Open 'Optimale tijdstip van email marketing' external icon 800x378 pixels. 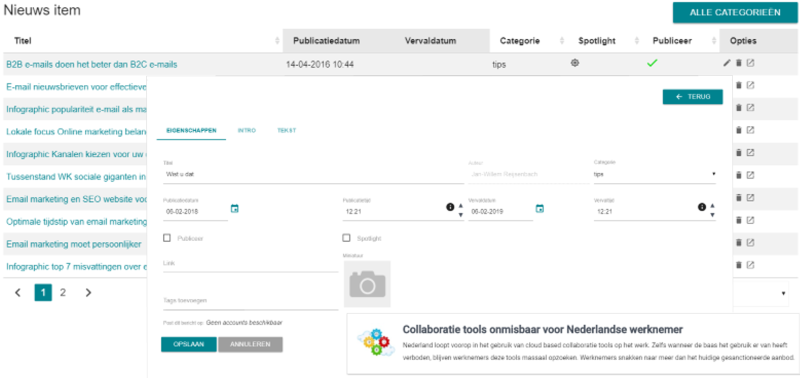tap(750, 220)
